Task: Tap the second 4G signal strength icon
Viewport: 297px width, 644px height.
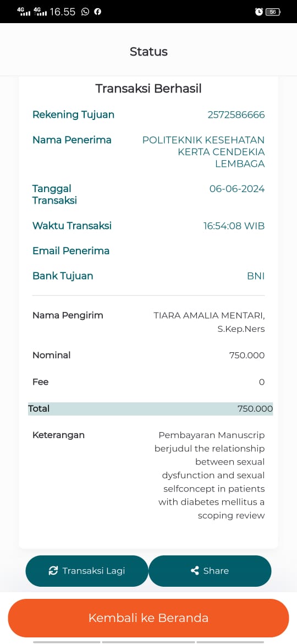Action: click(x=40, y=12)
